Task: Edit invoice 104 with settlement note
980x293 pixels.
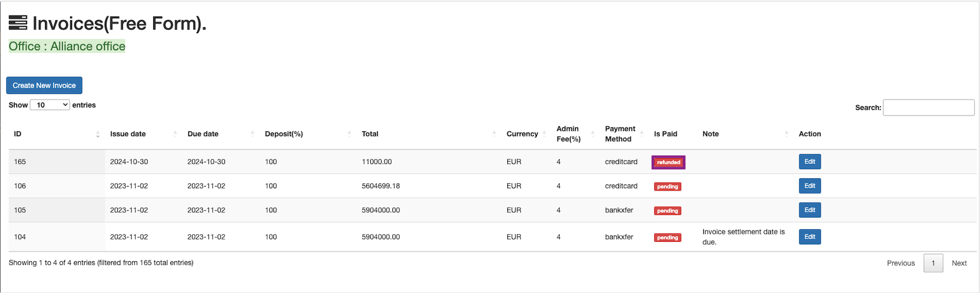Action: pyautogui.click(x=809, y=237)
